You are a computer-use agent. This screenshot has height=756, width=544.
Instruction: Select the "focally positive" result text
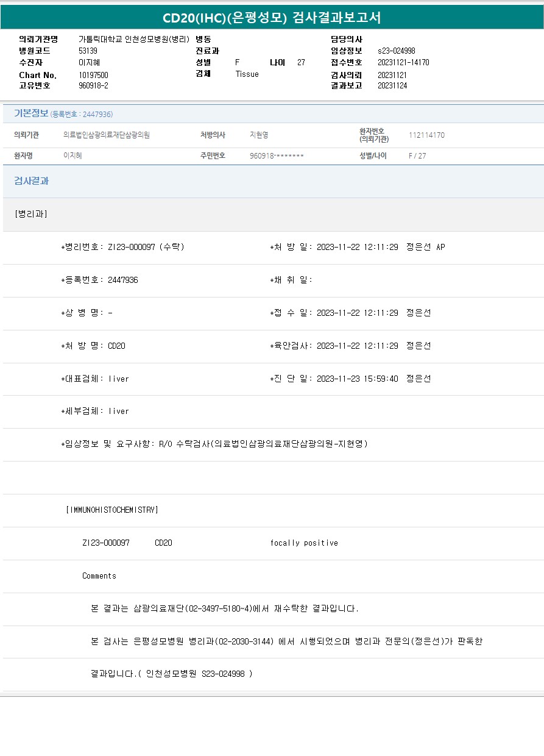[304, 543]
